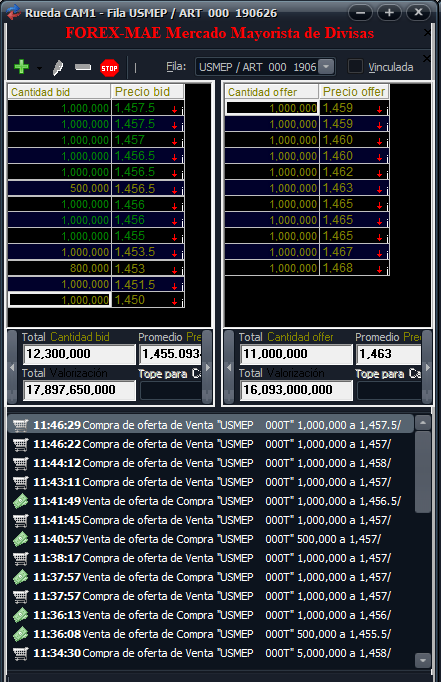Click the Promedio Precio bid field 1,455.093
441x682 pixels.
(170, 354)
